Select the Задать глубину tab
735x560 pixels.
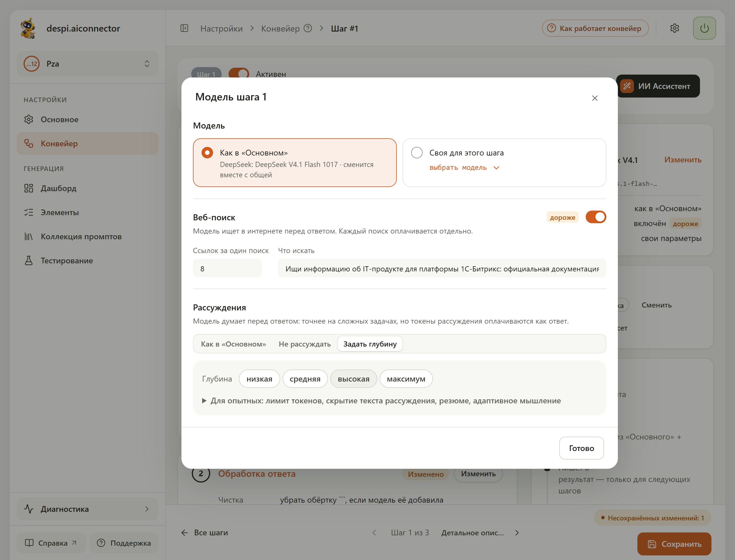[x=370, y=344]
